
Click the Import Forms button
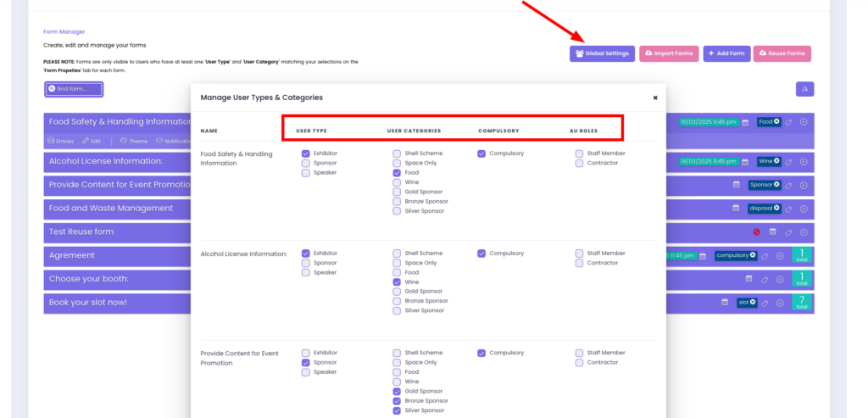click(x=669, y=53)
